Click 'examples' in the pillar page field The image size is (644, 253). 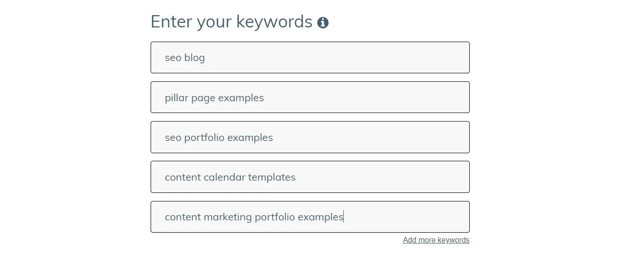click(x=241, y=98)
